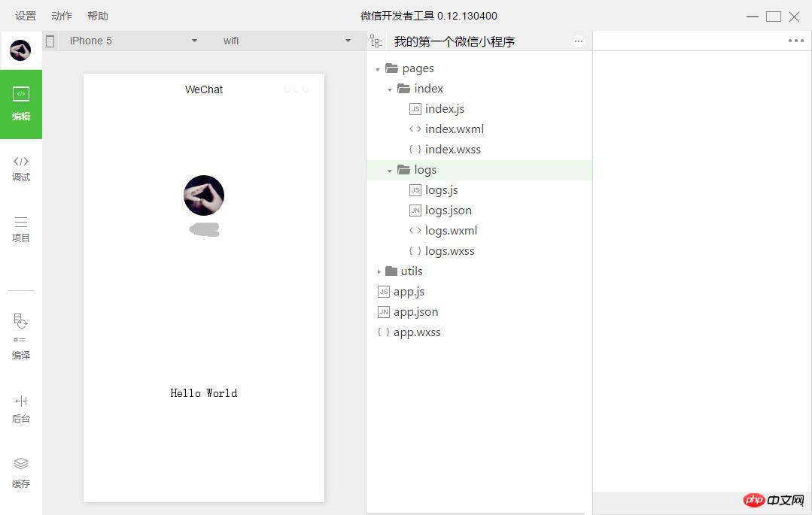Image resolution: width=812 pixels, height=515 pixels.
Task: Open the logs.js file
Action: point(441,190)
